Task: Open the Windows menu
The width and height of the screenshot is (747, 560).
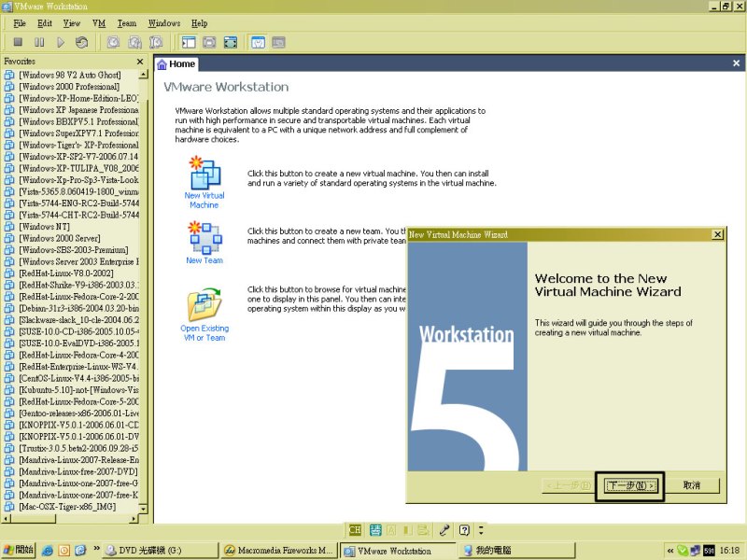Action: (x=164, y=23)
